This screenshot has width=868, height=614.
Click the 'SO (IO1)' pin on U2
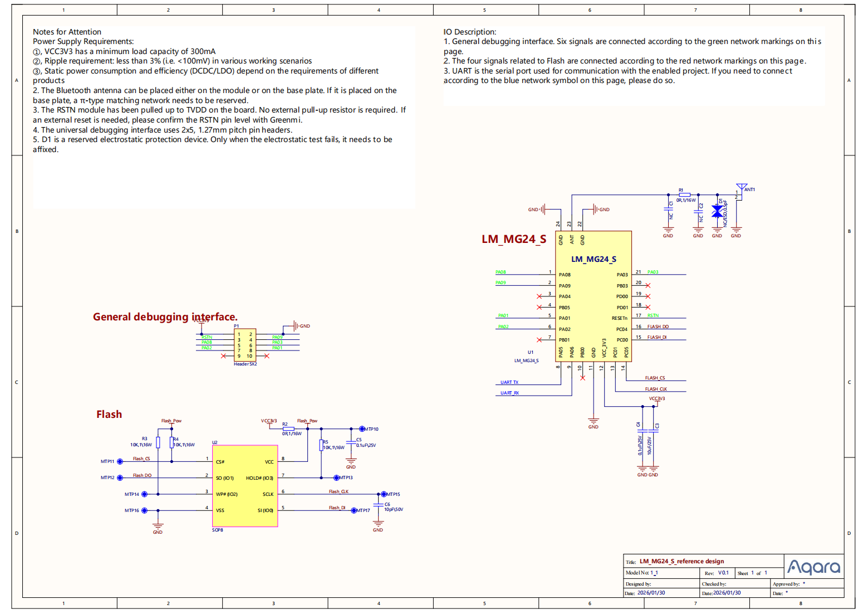click(225, 478)
